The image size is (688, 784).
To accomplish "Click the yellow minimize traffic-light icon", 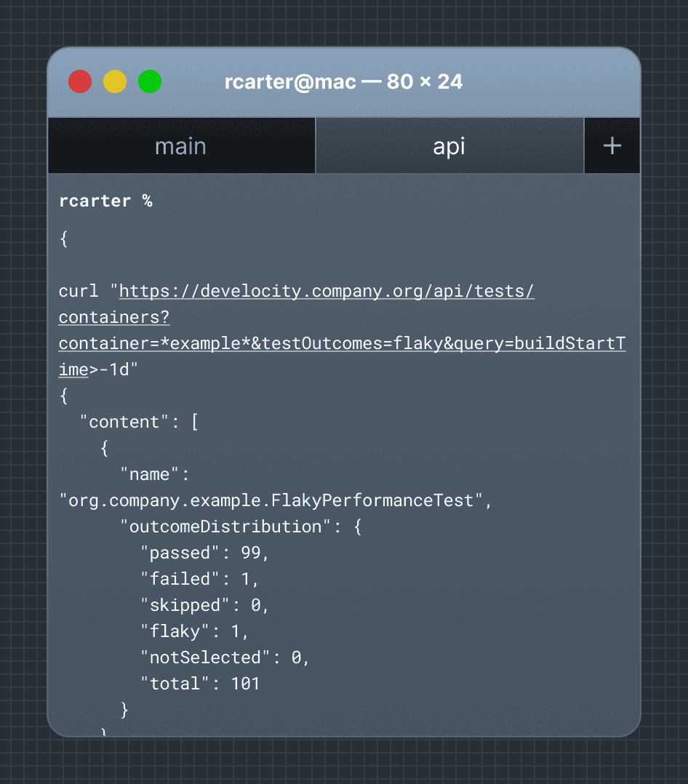I will coord(114,81).
